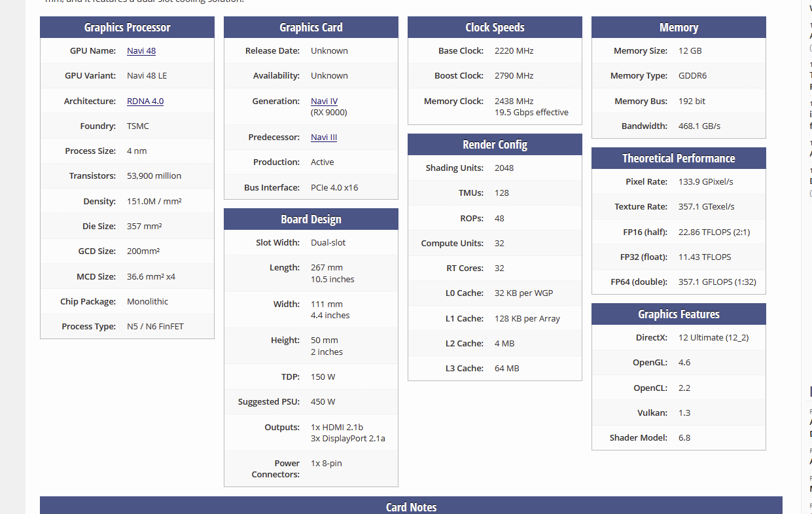Click Base Clock value 2220 MHz
Screen dimensions: 812x514
514,50
